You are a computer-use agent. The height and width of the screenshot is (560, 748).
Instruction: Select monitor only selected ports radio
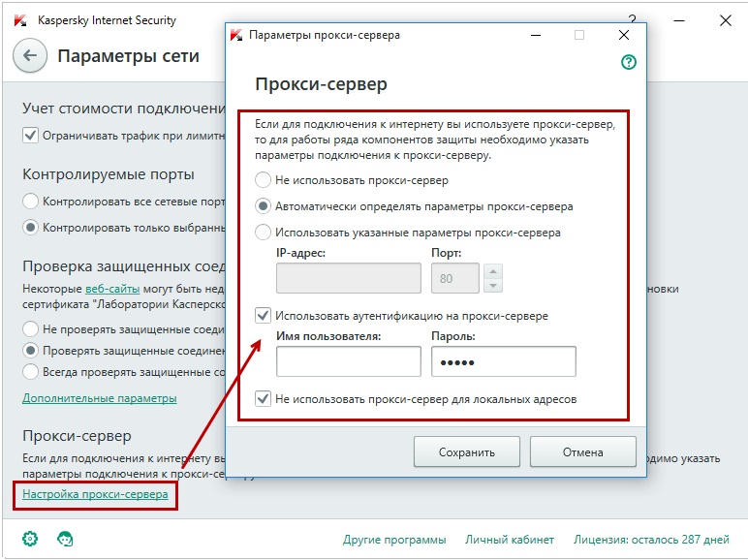(x=31, y=227)
